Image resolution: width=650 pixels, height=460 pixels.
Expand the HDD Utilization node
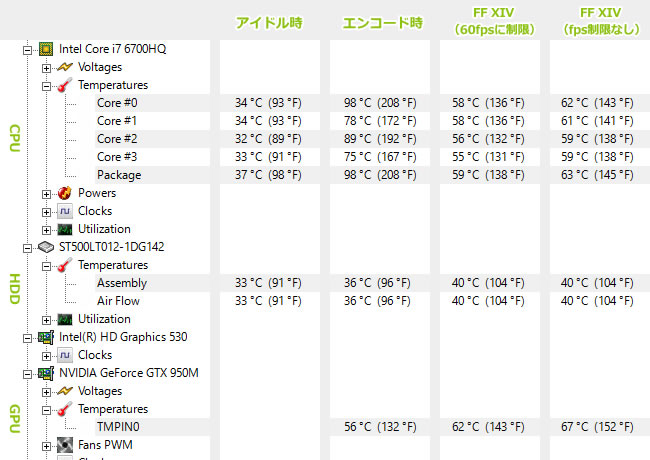click(x=46, y=320)
